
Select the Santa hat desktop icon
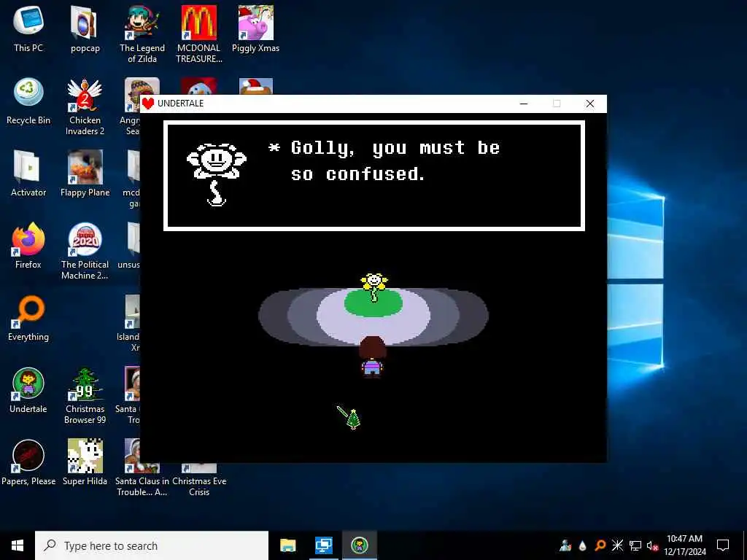(x=256, y=86)
